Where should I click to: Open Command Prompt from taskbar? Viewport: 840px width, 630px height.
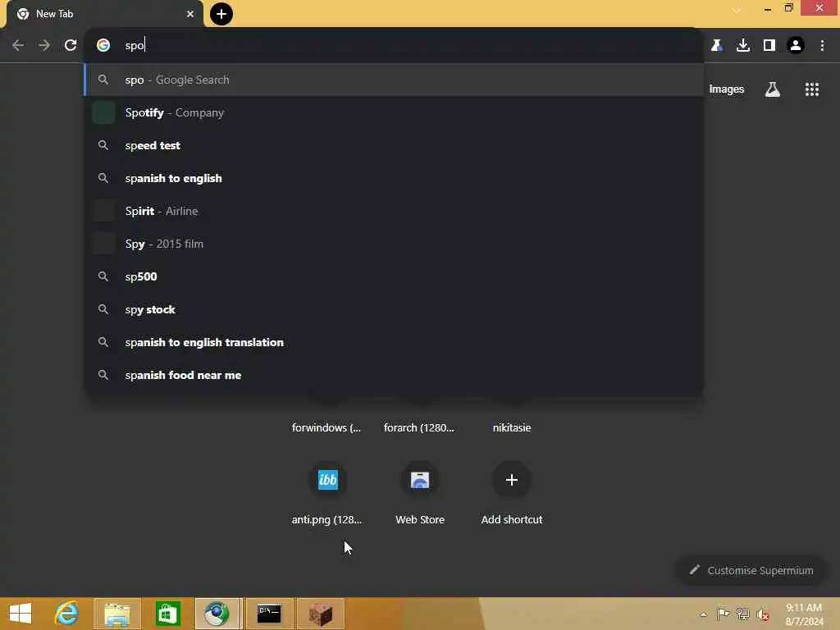pyautogui.click(x=269, y=614)
